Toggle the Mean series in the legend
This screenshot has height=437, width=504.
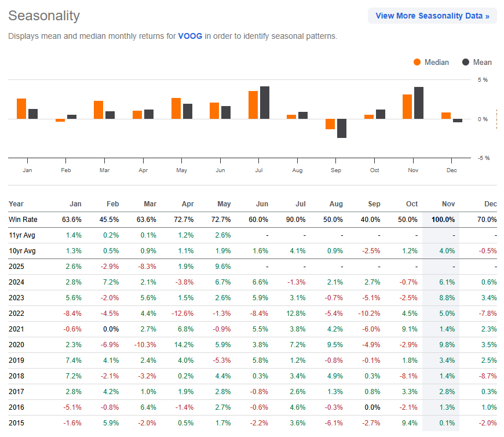(477, 62)
